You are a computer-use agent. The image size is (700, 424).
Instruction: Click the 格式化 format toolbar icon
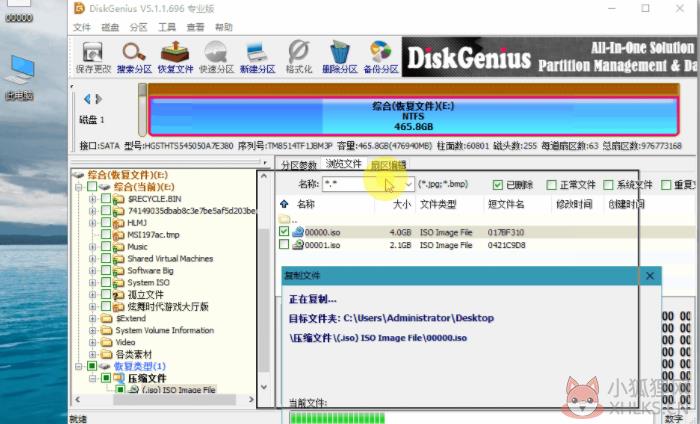pyautogui.click(x=298, y=53)
